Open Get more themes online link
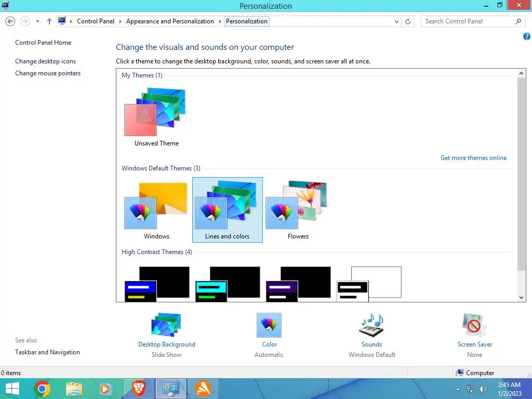Image resolution: width=532 pixels, height=399 pixels. pos(473,158)
